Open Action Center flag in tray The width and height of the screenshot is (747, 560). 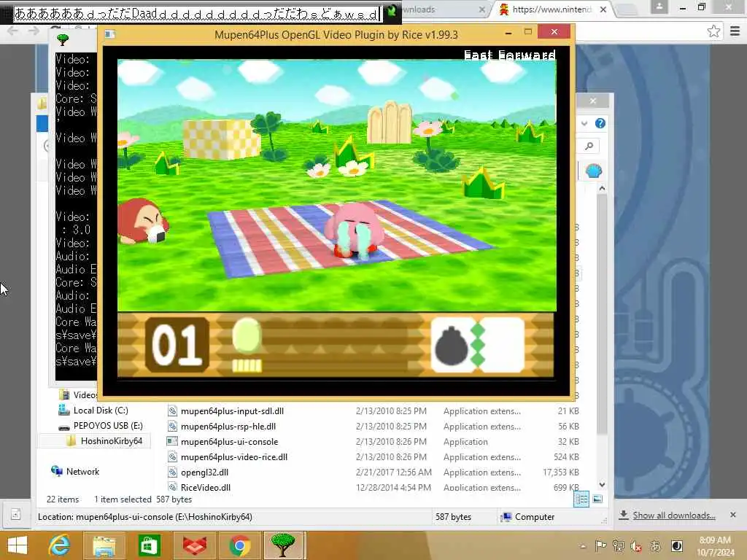coord(601,545)
